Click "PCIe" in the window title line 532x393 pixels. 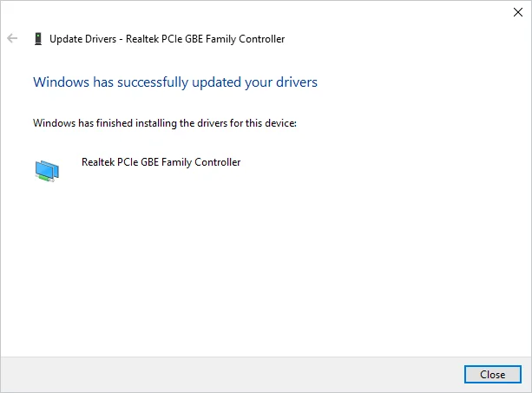click(172, 39)
